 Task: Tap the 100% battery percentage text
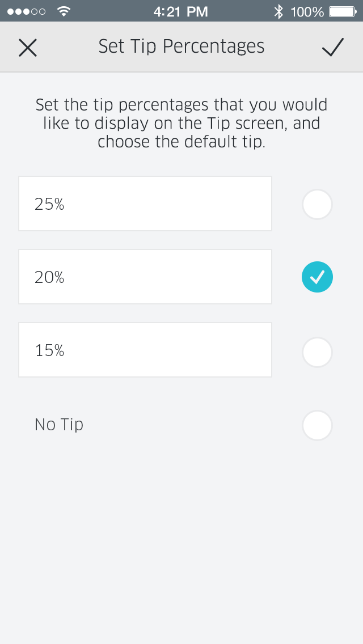tap(307, 12)
